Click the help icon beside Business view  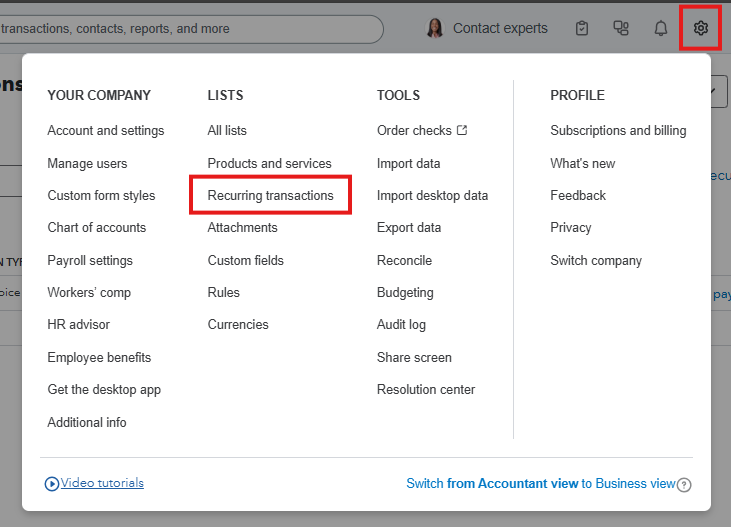684,484
